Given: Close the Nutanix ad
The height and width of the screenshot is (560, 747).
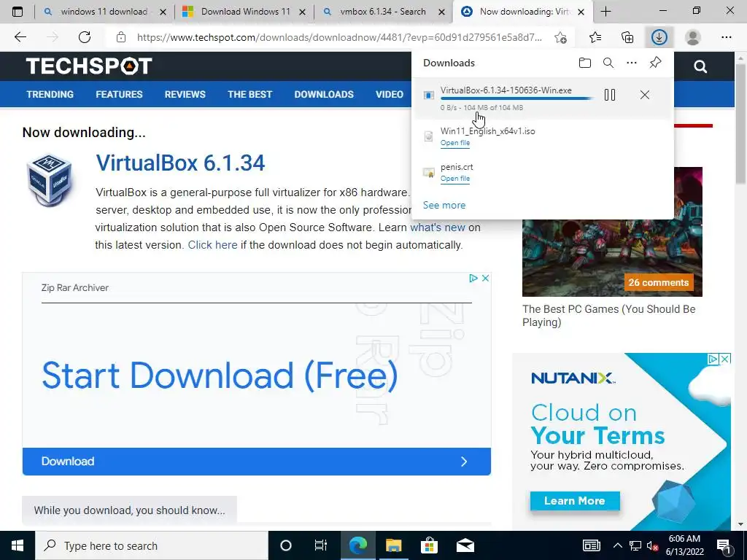Looking at the screenshot, I should tap(724, 359).
